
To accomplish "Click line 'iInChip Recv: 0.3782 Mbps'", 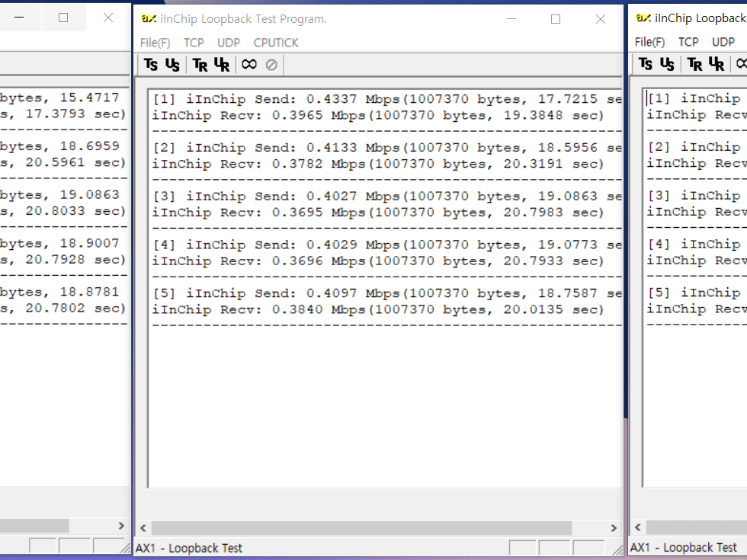I will [378, 164].
